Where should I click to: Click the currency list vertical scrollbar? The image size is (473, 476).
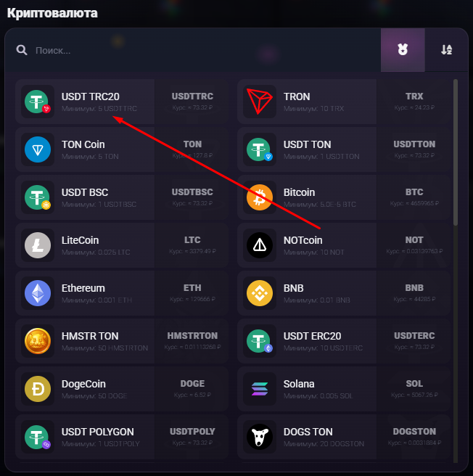[455, 152]
